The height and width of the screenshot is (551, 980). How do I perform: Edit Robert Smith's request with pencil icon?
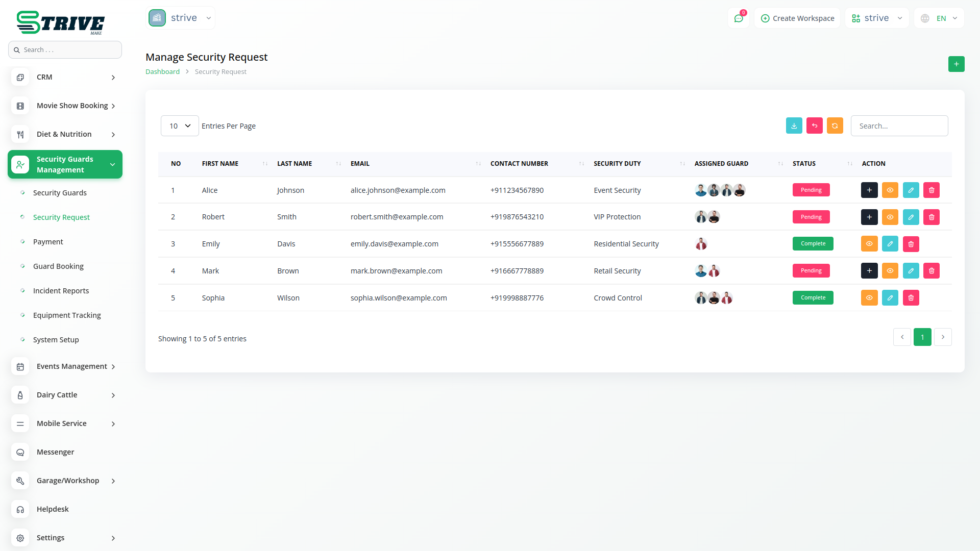coord(911,217)
